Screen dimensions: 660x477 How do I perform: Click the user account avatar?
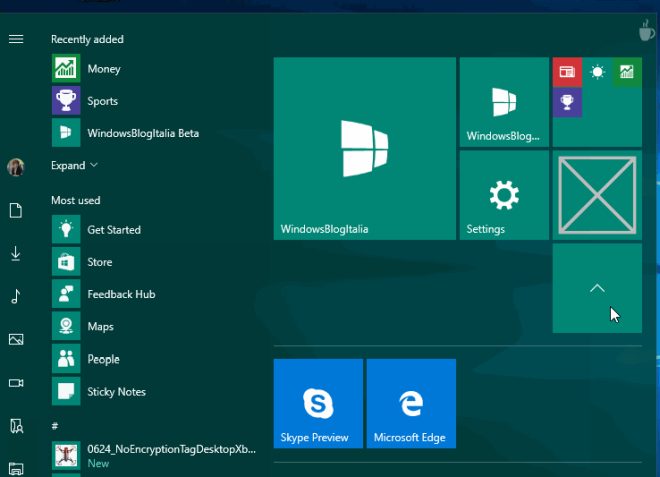[16, 167]
